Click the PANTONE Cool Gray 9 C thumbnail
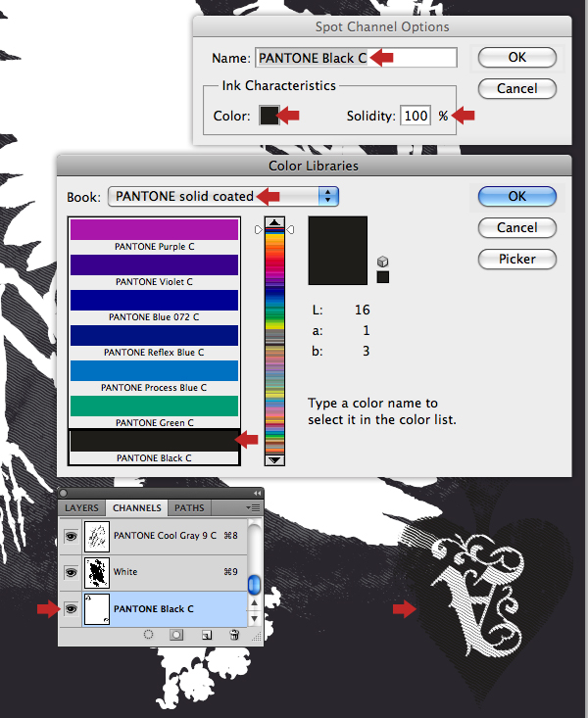The height and width of the screenshot is (718, 588). (x=97, y=536)
